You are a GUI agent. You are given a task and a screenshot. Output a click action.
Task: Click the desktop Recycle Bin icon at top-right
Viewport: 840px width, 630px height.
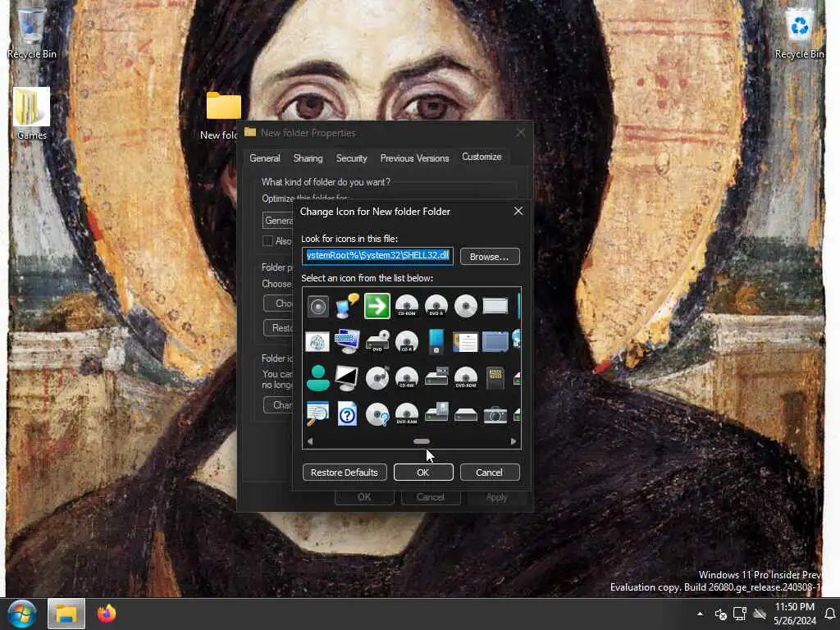coord(799,32)
